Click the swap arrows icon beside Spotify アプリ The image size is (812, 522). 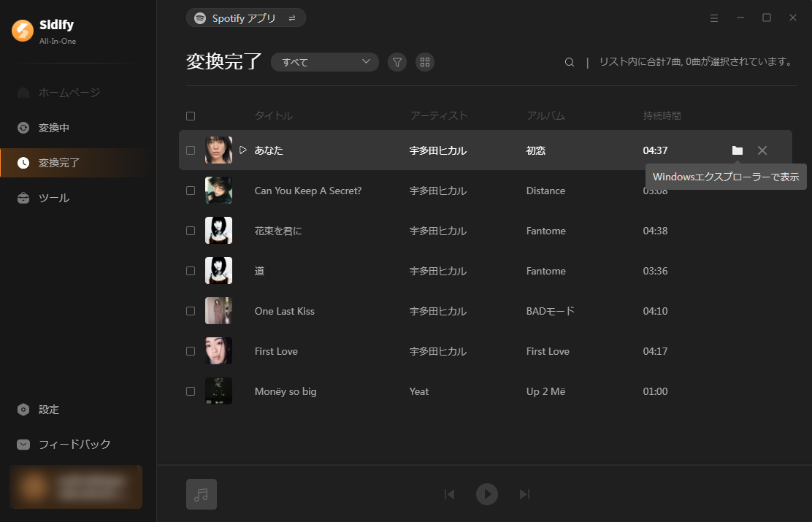(292, 18)
